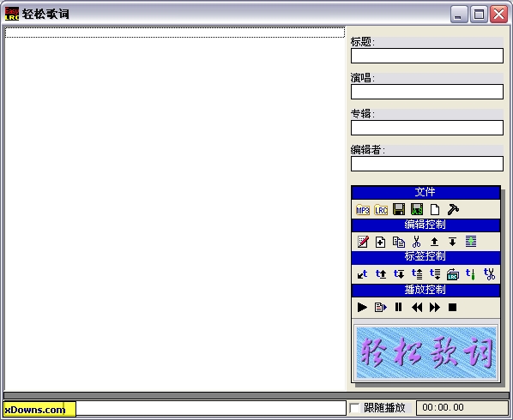
Task: Enable the 跟随播放 checkbox
Action: (x=354, y=408)
